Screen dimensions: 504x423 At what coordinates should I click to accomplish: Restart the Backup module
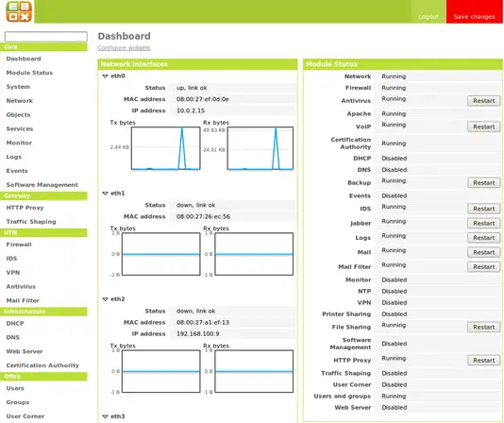click(x=483, y=183)
